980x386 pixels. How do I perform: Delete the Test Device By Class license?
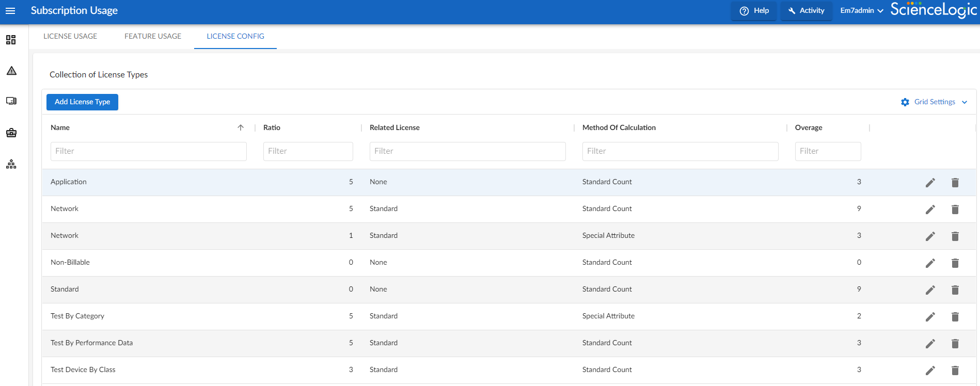click(955, 371)
